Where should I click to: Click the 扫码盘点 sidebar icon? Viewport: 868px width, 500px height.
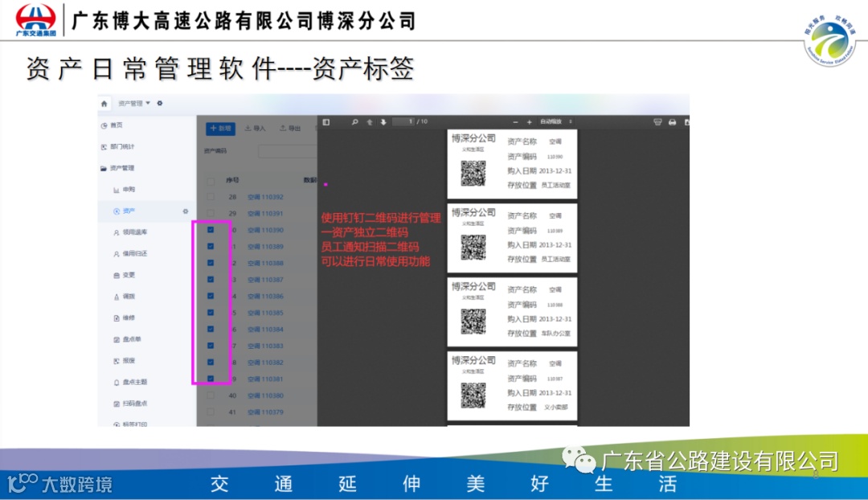[117, 404]
